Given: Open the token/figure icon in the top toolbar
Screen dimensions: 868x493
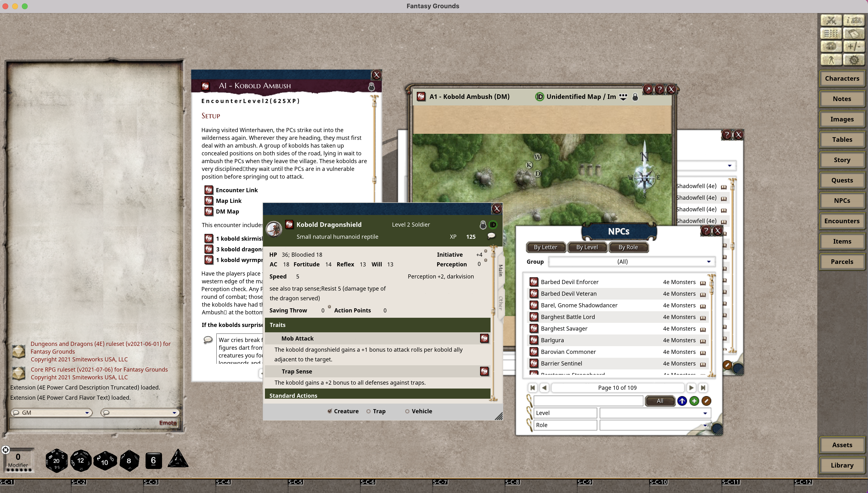Looking at the screenshot, I should 831,60.
